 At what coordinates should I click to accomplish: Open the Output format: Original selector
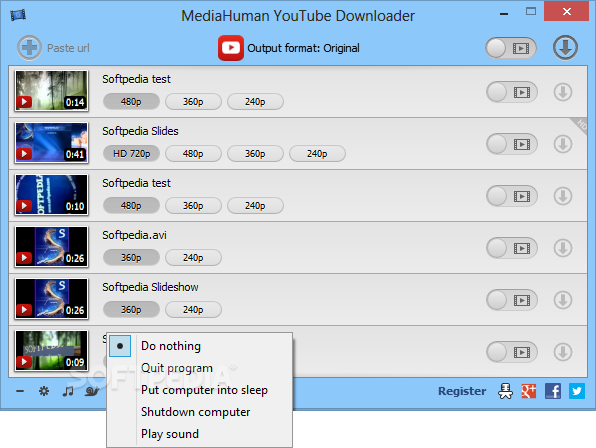coord(303,48)
